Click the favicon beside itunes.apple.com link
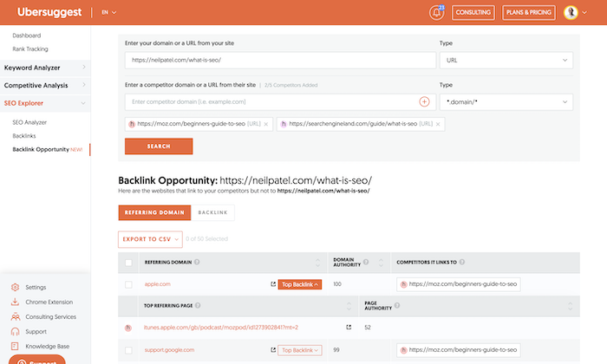This screenshot has width=607, height=364. coord(128,328)
